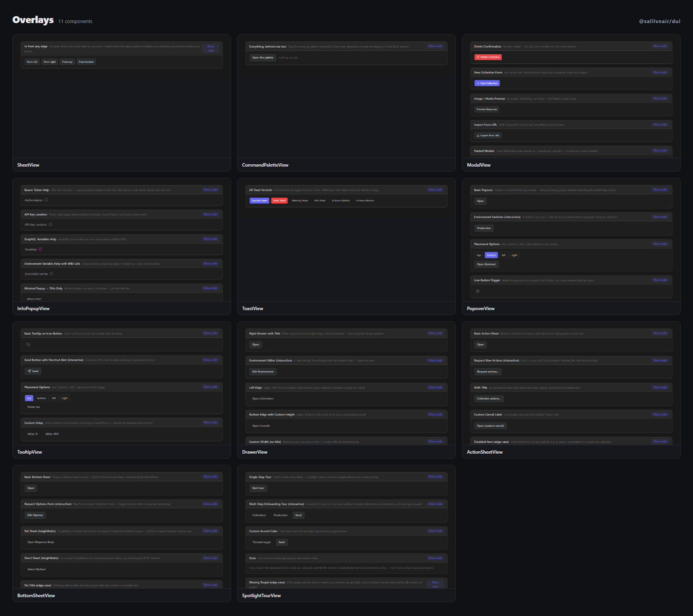Click the Open Response Body button

pyautogui.click(x=40, y=542)
